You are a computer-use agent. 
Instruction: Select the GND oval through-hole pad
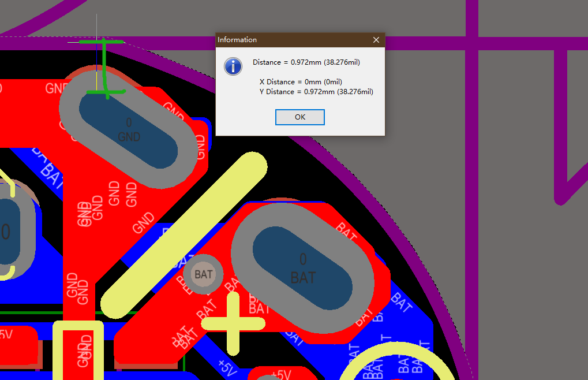click(128, 131)
